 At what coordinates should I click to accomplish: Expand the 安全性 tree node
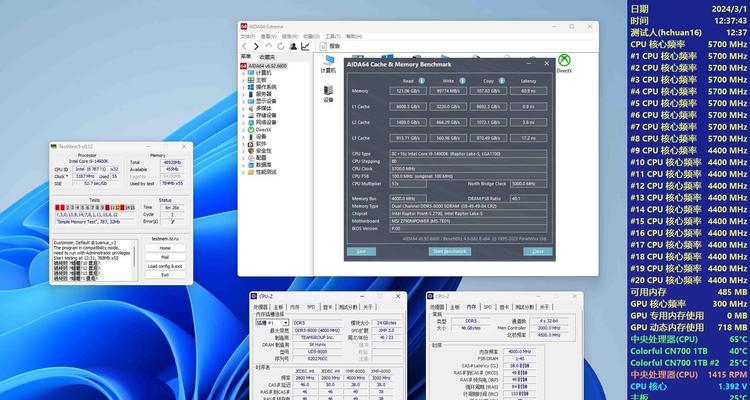[243, 151]
